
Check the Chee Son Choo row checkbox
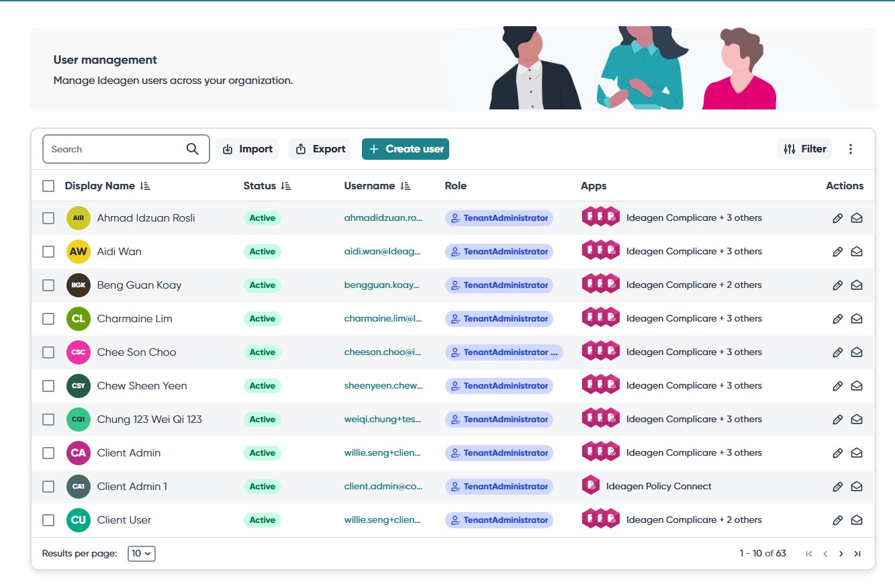pos(48,352)
